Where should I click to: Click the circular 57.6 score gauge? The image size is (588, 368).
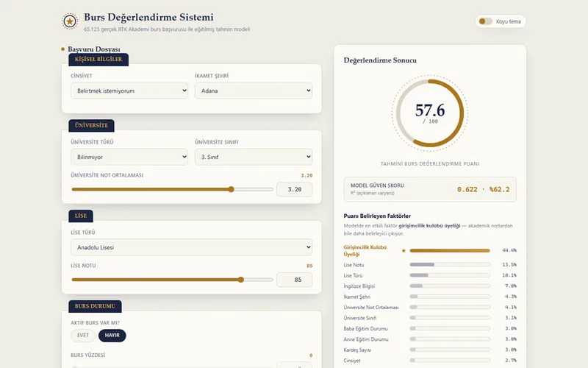[430, 113]
